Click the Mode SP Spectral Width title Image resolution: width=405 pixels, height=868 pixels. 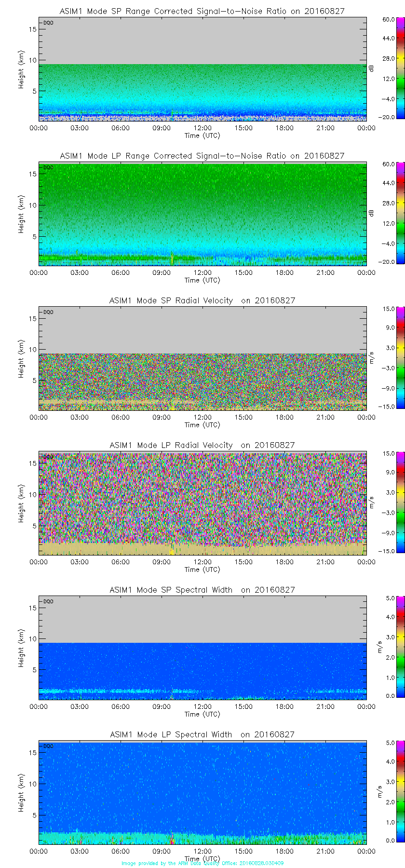[202, 590]
